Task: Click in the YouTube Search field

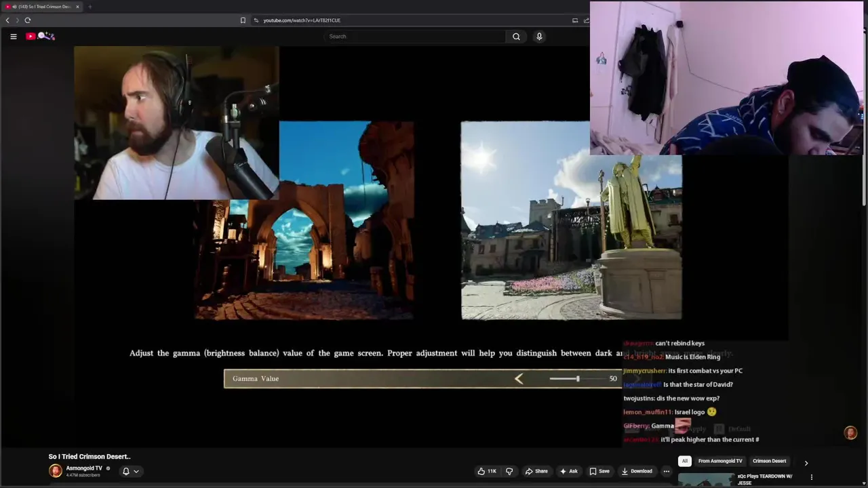Action: tap(415, 37)
